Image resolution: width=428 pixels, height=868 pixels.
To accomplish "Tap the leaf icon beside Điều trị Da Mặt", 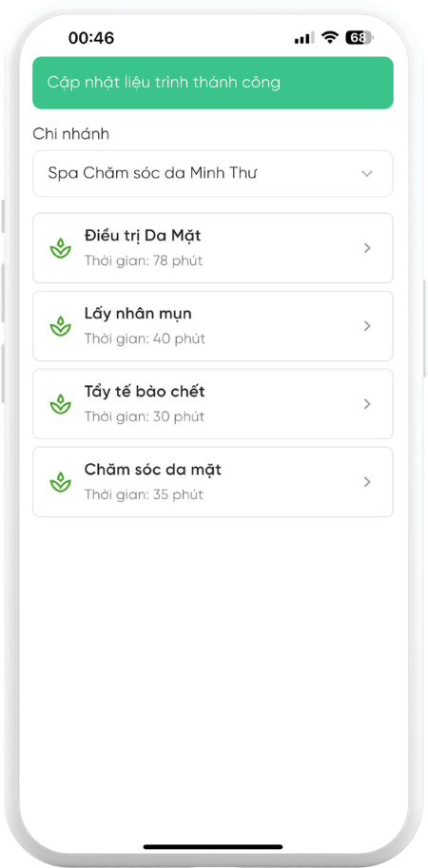I will tap(60, 248).
